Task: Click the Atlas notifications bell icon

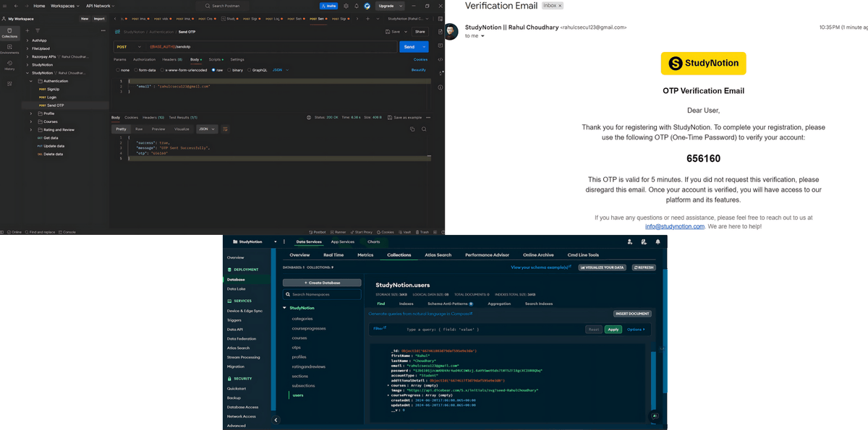Action: [x=658, y=241]
